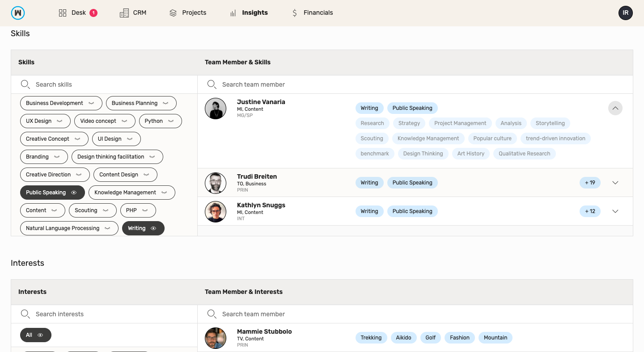Click the blue W logo icon

point(18,13)
